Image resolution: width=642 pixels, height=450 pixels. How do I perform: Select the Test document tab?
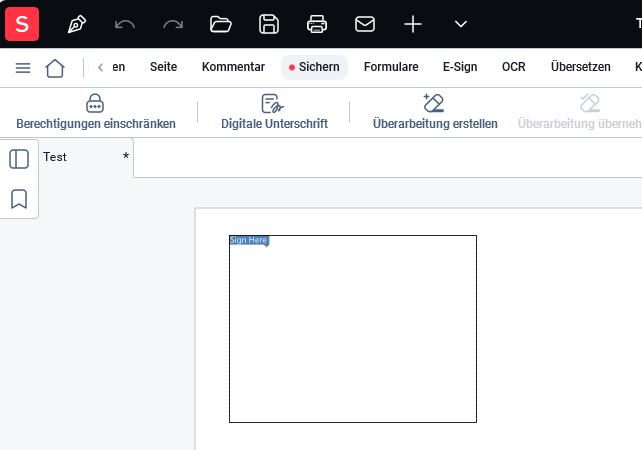pos(86,157)
